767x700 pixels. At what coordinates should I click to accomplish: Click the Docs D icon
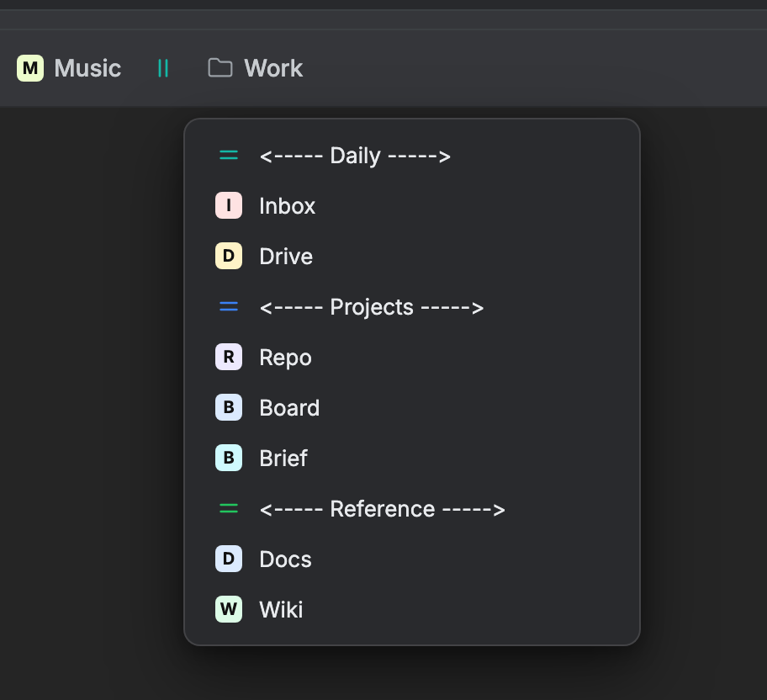pyautogui.click(x=229, y=559)
